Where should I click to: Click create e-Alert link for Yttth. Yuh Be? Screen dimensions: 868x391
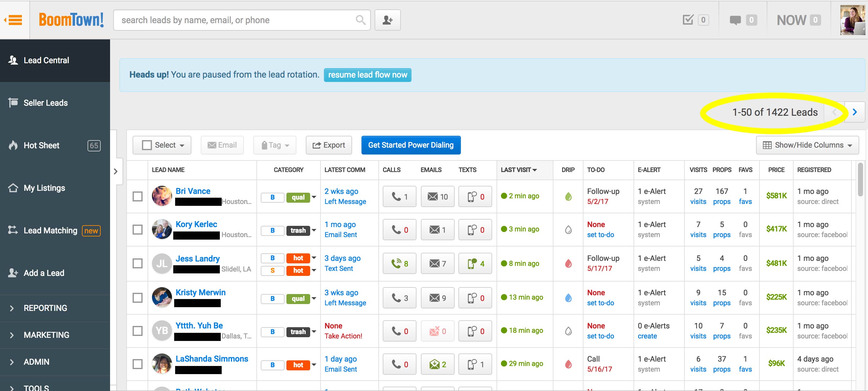click(647, 336)
